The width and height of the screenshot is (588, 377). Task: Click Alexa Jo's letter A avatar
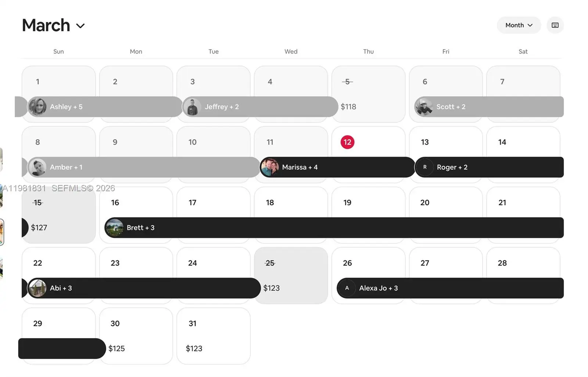click(347, 288)
